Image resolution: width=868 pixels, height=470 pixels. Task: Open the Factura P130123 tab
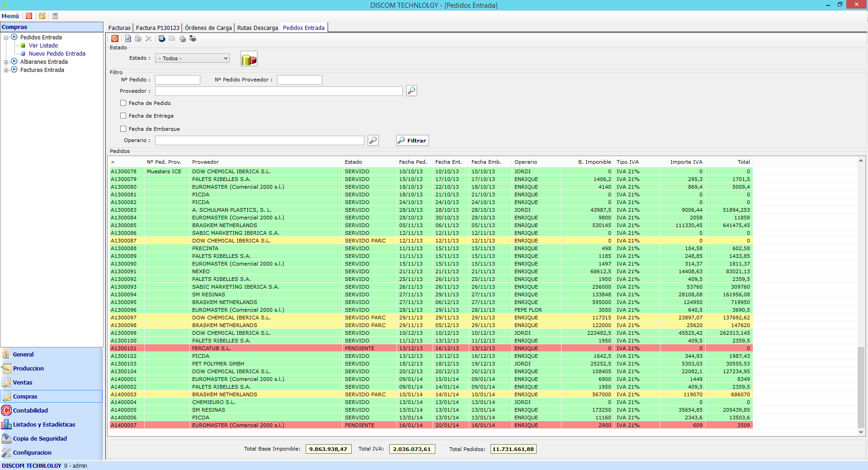[x=157, y=28]
